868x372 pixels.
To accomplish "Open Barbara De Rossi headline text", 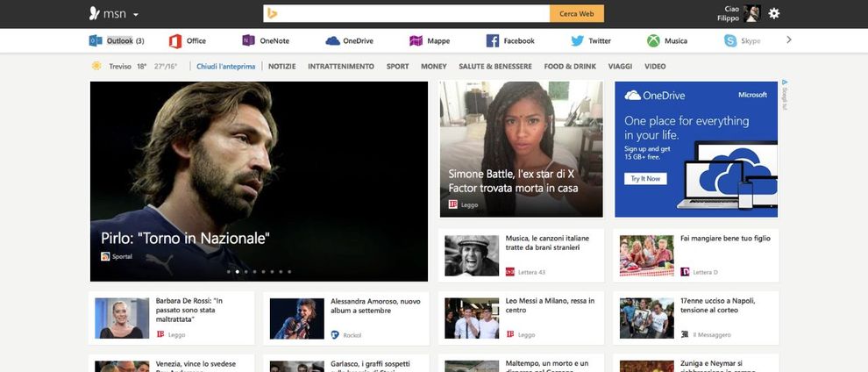I will [189, 310].
